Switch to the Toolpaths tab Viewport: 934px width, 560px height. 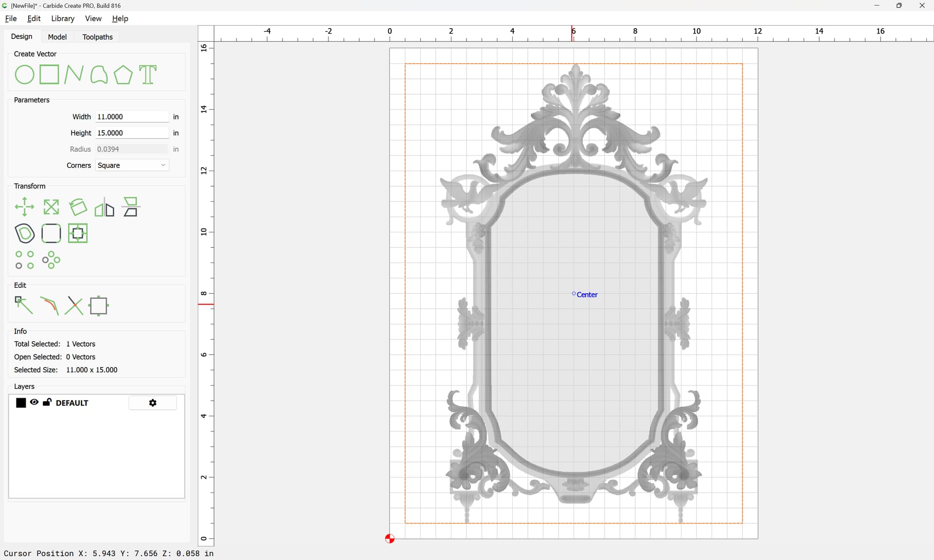pos(97,37)
